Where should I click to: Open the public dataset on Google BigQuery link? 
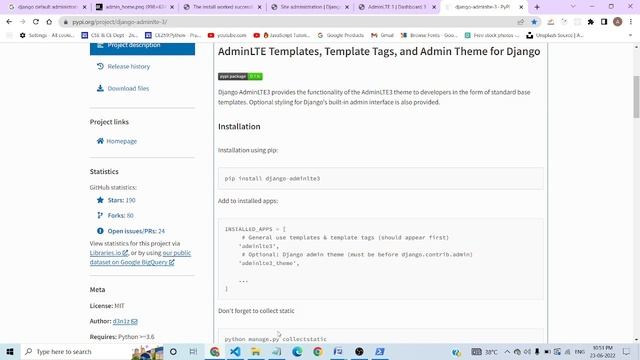tap(132, 262)
